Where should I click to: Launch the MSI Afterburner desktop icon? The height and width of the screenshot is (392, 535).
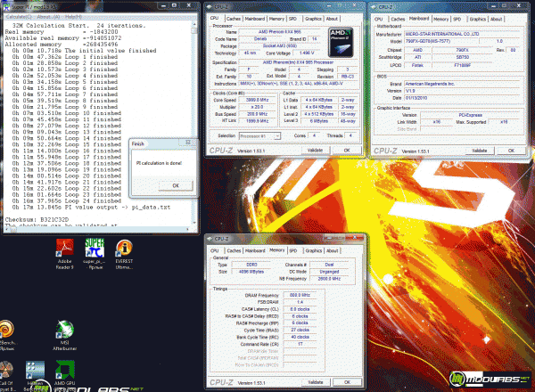(x=65, y=335)
